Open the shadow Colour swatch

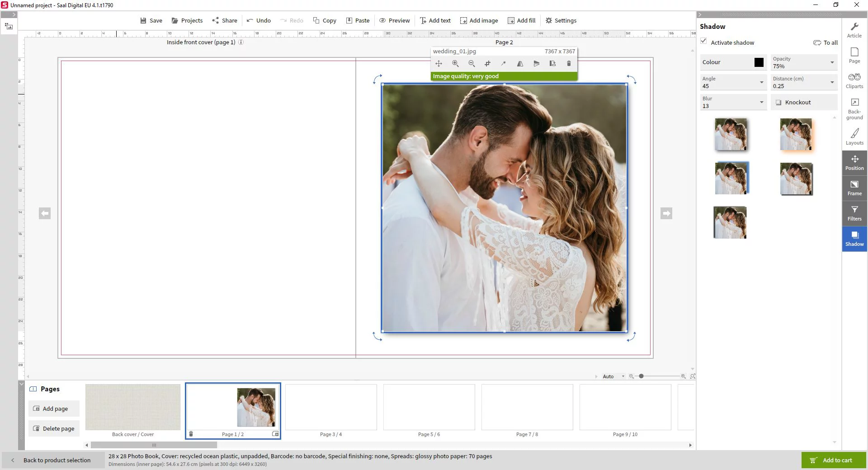click(759, 62)
